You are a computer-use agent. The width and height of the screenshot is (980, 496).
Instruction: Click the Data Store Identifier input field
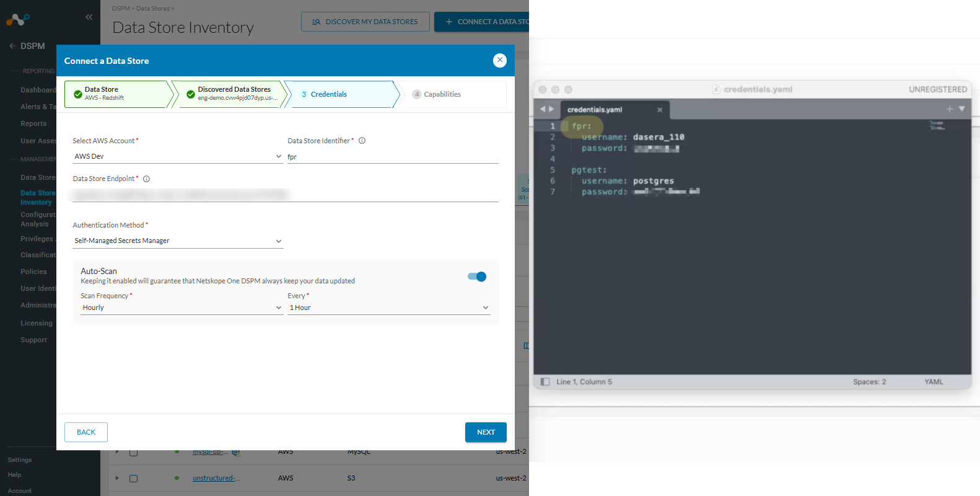tap(393, 157)
